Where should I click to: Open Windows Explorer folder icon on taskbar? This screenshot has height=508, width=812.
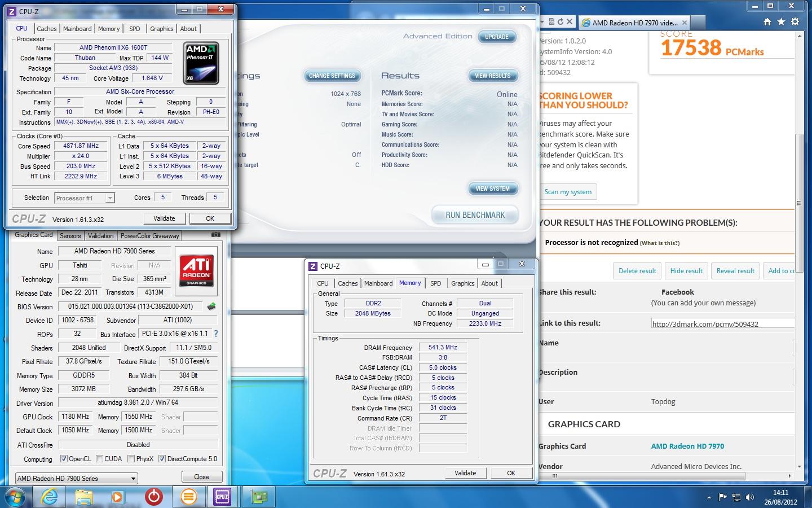click(x=83, y=497)
